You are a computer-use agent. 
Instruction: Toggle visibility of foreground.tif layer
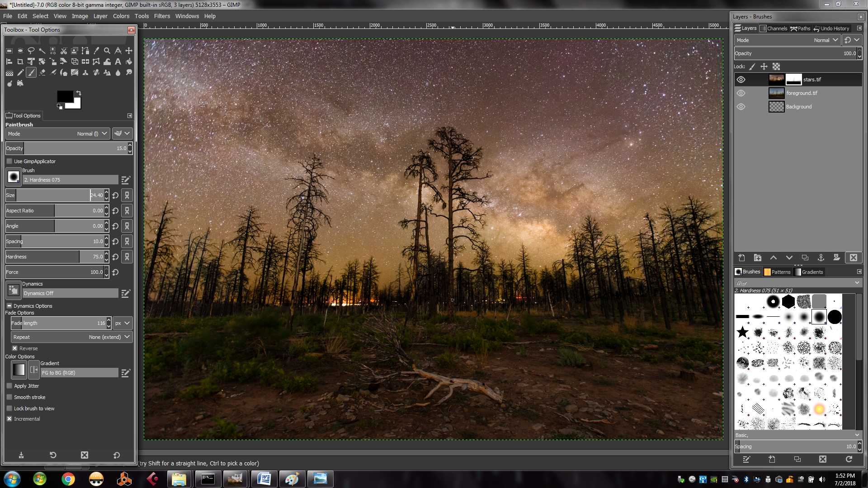[741, 92]
